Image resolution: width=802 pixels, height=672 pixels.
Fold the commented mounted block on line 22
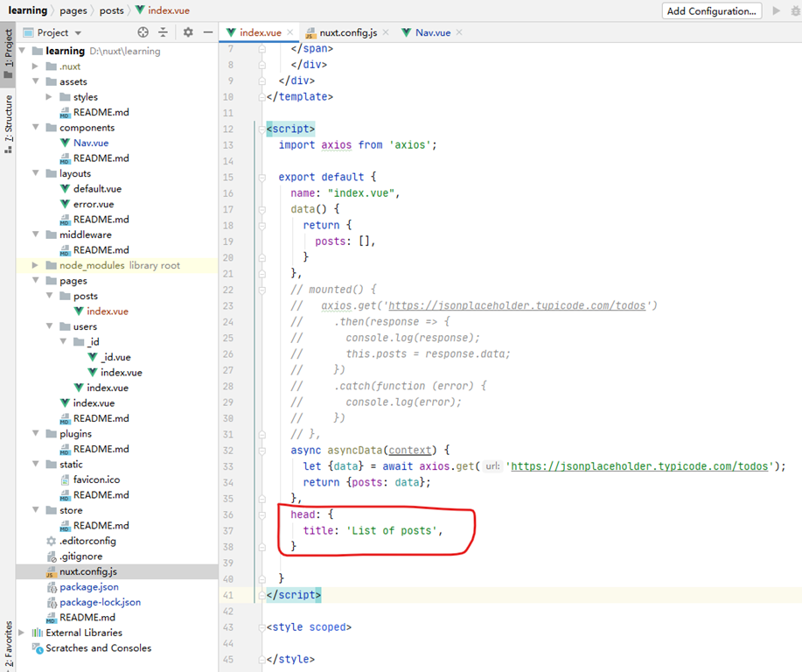[x=262, y=290]
